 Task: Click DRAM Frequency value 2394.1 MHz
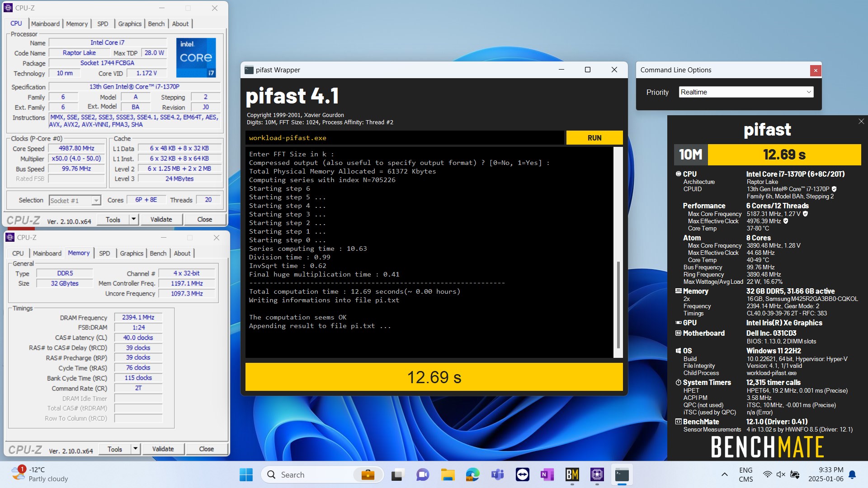point(138,317)
